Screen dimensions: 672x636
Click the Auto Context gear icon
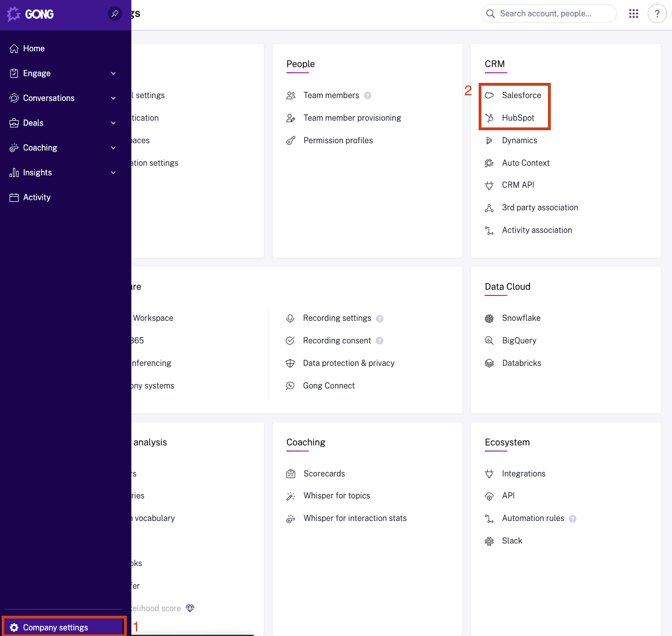(x=489, y=163)
